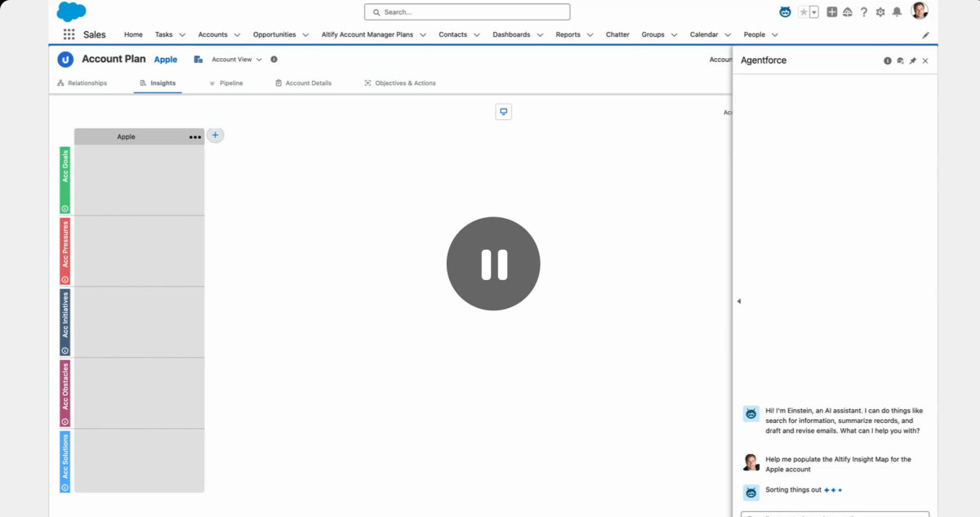Open the Contacts nav item
The height and width of the screenshot is (517, 980).
coord(453,35)
